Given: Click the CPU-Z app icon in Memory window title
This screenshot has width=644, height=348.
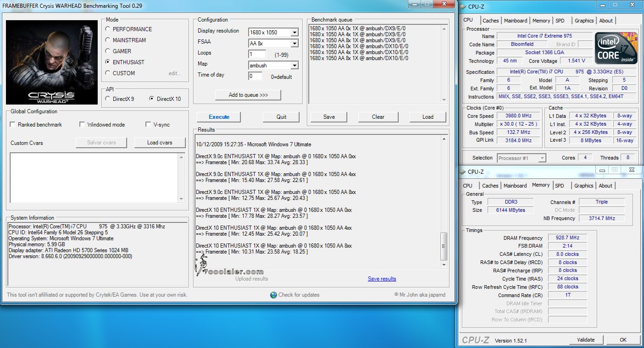Looking at the screenshot, I should point(462,171).
